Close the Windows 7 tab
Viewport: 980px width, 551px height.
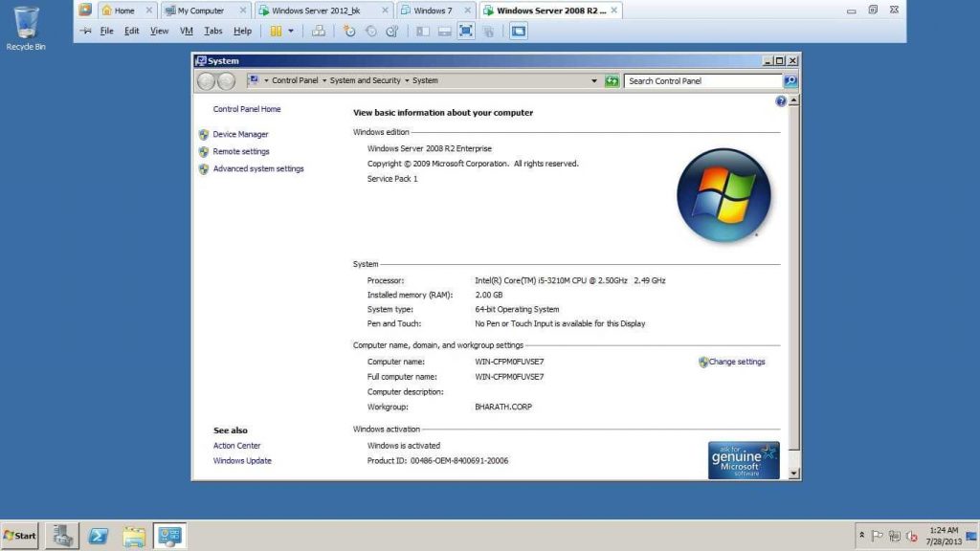pyautogui.click(x=467, y=10)
